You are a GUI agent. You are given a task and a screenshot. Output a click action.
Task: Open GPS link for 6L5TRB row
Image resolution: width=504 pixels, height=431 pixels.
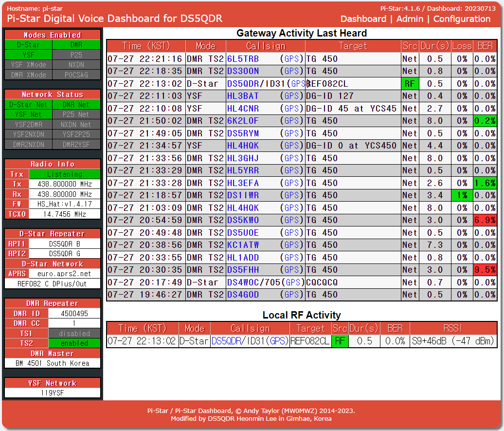tap(291, 59)
